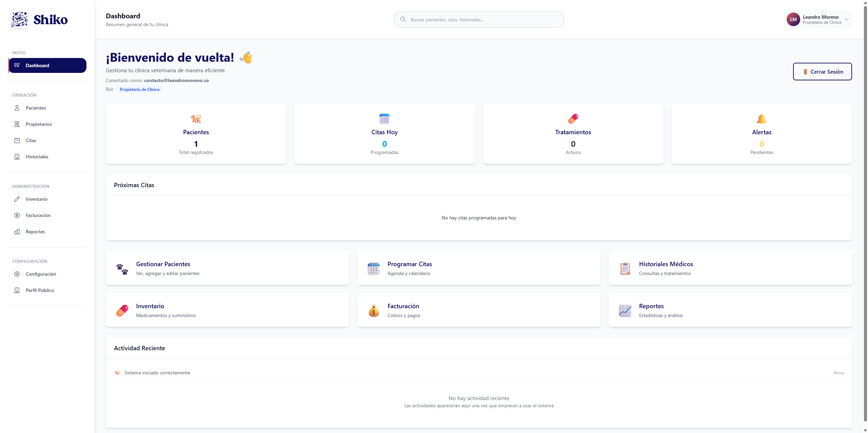The height and width of the screenshot is (433, 868).
Task: Select the Reportes chart icon
Action: coord(17,232)
